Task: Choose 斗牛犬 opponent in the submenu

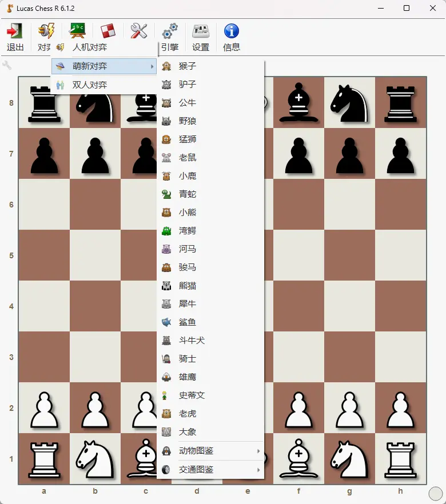Action: click(210, 341)
